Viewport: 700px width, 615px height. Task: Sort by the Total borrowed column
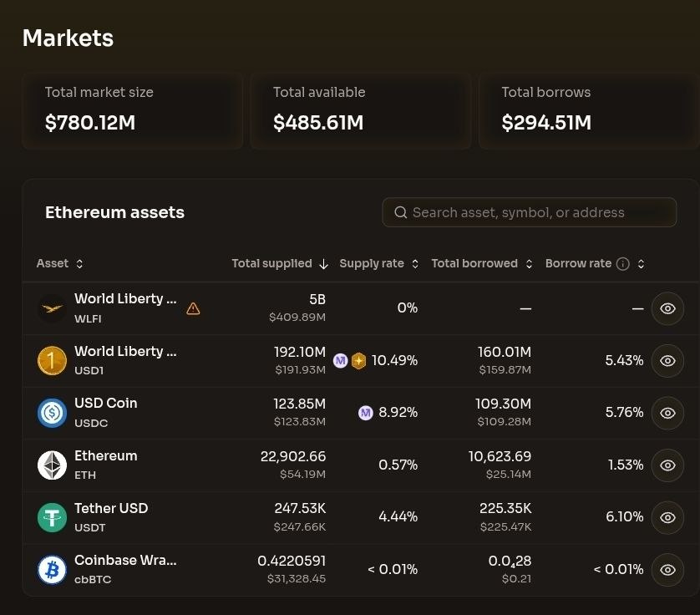481,264
